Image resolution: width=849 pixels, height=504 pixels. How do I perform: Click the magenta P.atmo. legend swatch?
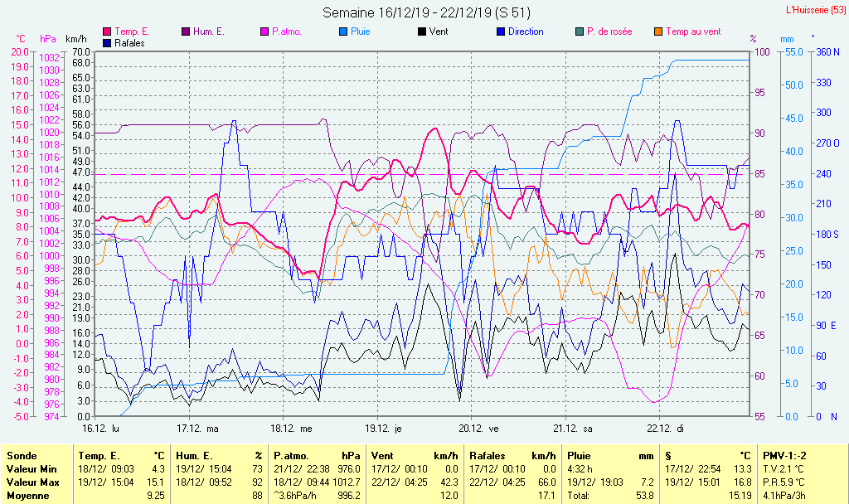(x=264, y=32)
